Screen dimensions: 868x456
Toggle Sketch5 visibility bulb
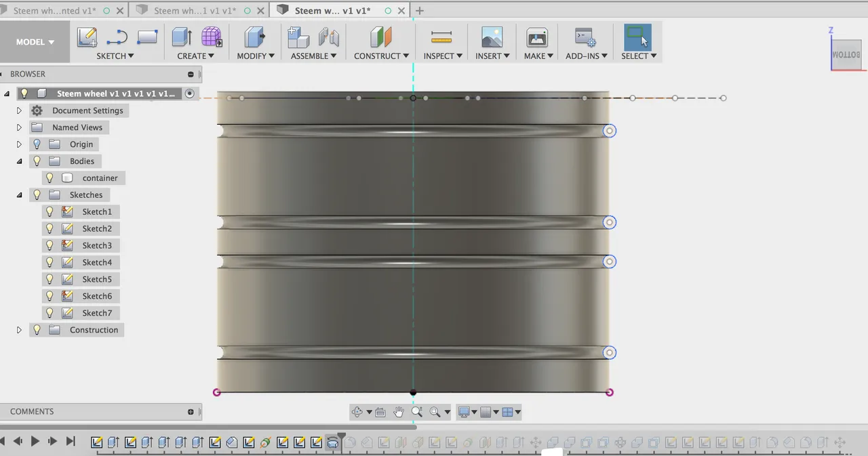[50, 279]
